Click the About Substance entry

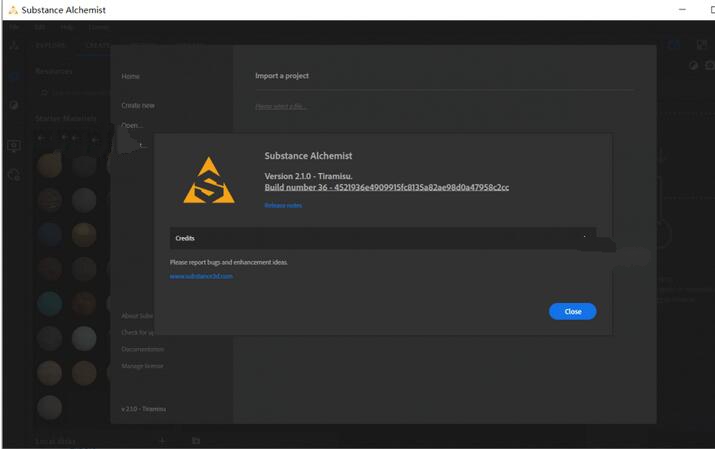137,315
